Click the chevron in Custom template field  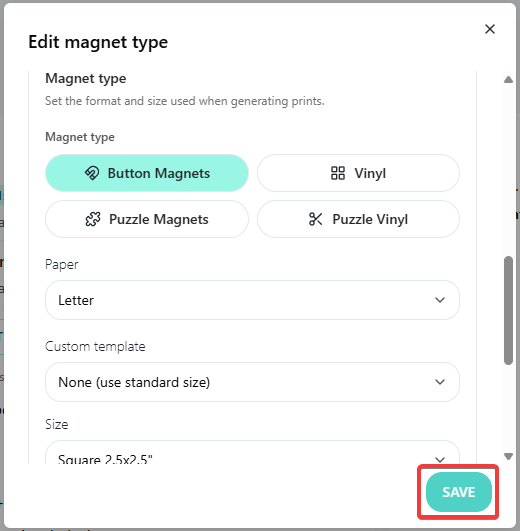[x=440, y=382]
